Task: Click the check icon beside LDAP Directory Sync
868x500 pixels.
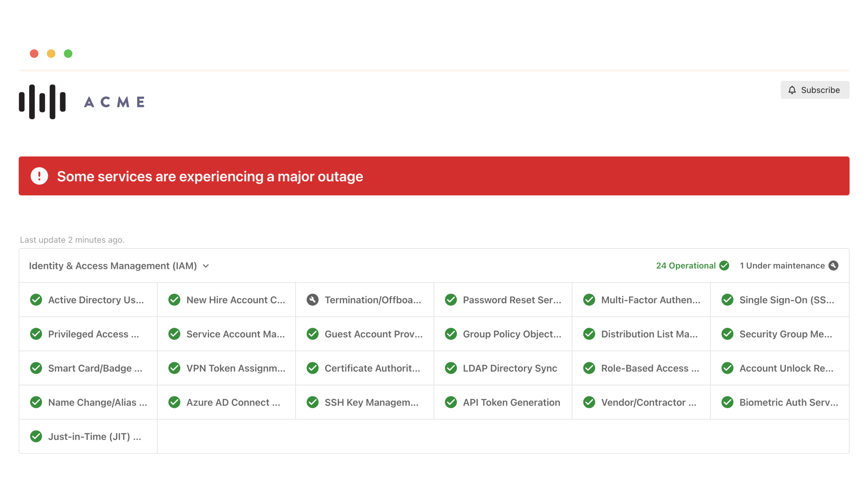Action: click(451, 368)
